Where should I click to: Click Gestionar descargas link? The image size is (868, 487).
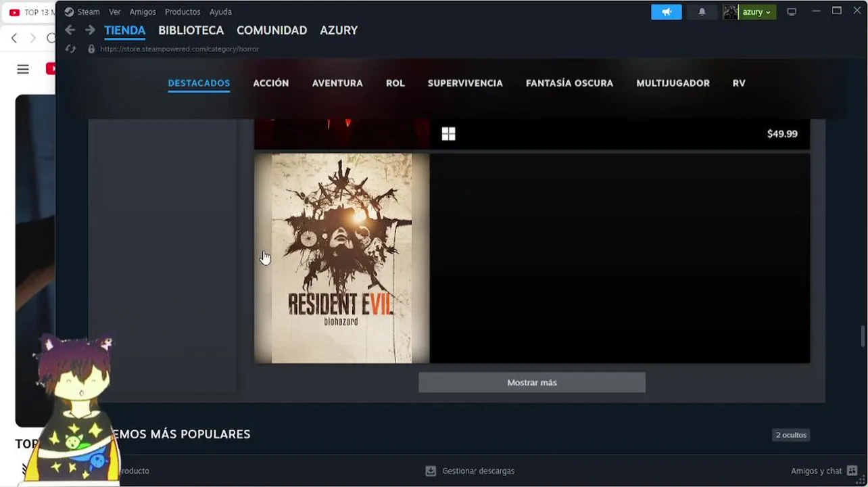(478, 471)
